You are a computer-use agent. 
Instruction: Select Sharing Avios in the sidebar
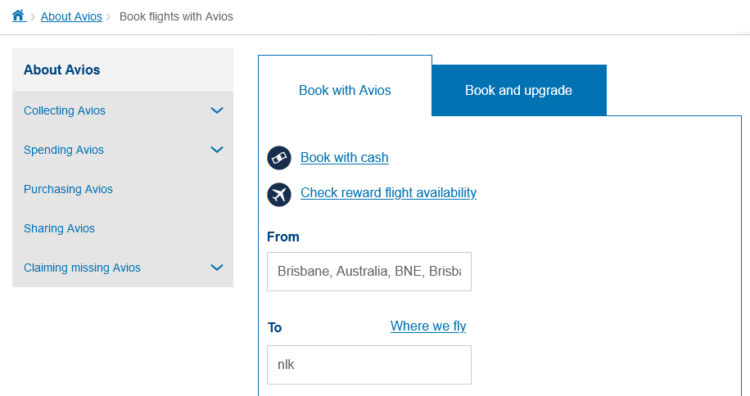[x=59, y=229]
